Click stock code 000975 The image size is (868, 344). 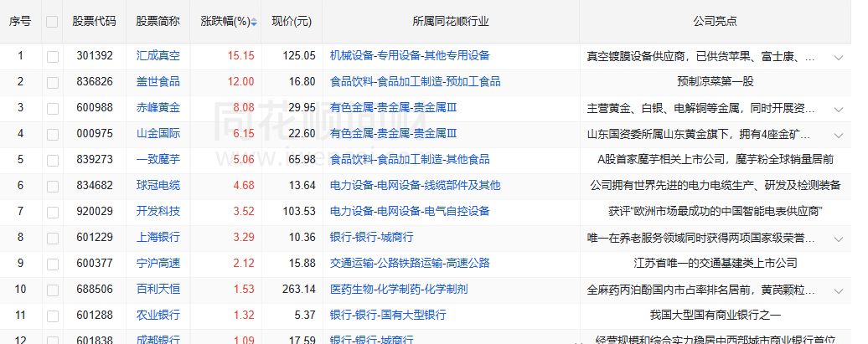95,134
